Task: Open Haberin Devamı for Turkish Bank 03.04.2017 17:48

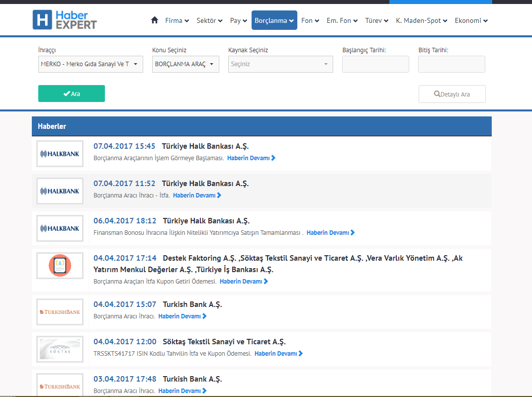Action: tap(182, 391)
